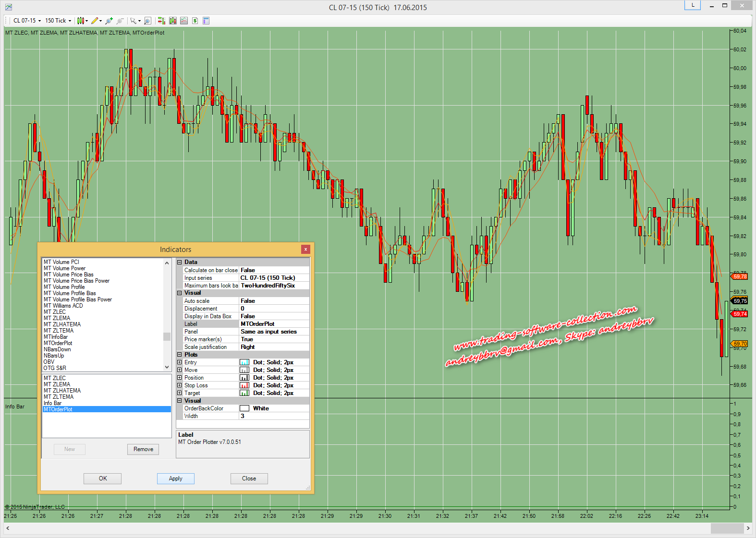Click the OrderBackColor White swatch

(x=244, y=408)
